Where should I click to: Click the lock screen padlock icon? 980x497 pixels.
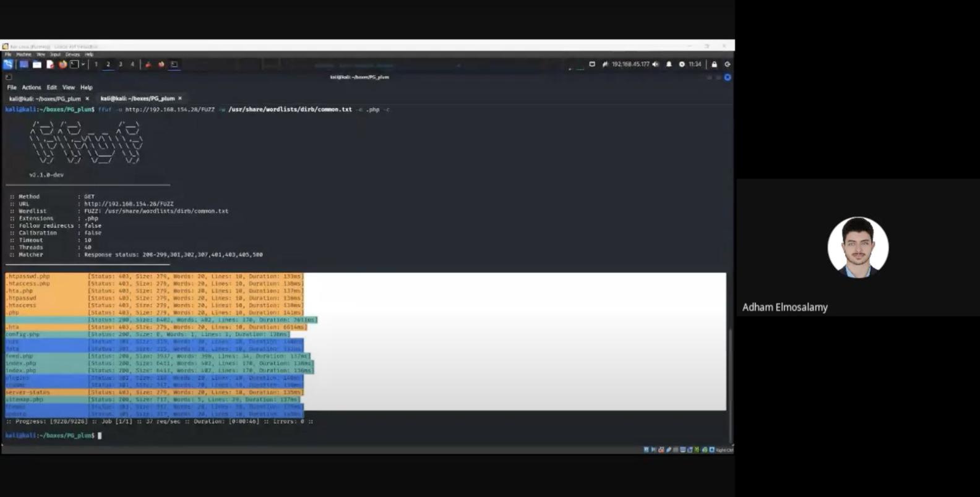click(714, 64)
